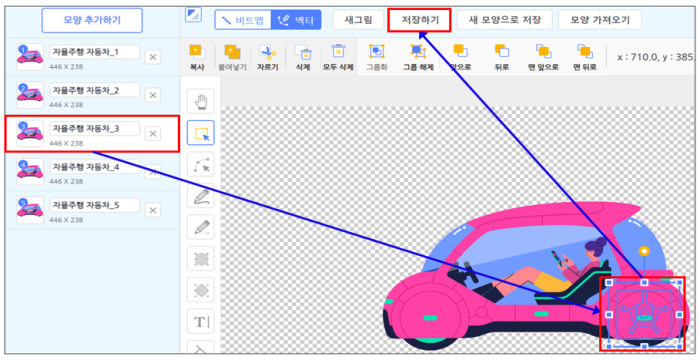Click the 모양 추가하기 button
The width and height of the screenshot is (700, 360).
click(x=92, y=21)
